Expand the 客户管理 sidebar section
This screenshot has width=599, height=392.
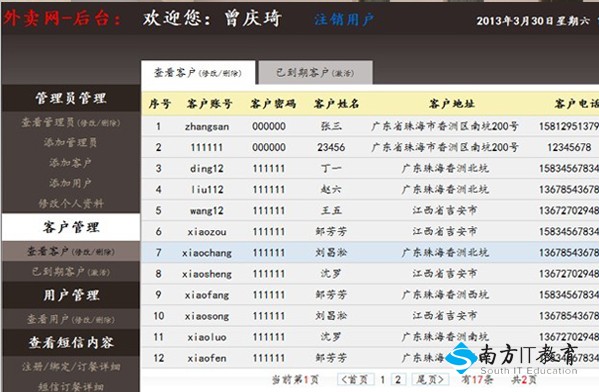(x=71, y=227)
